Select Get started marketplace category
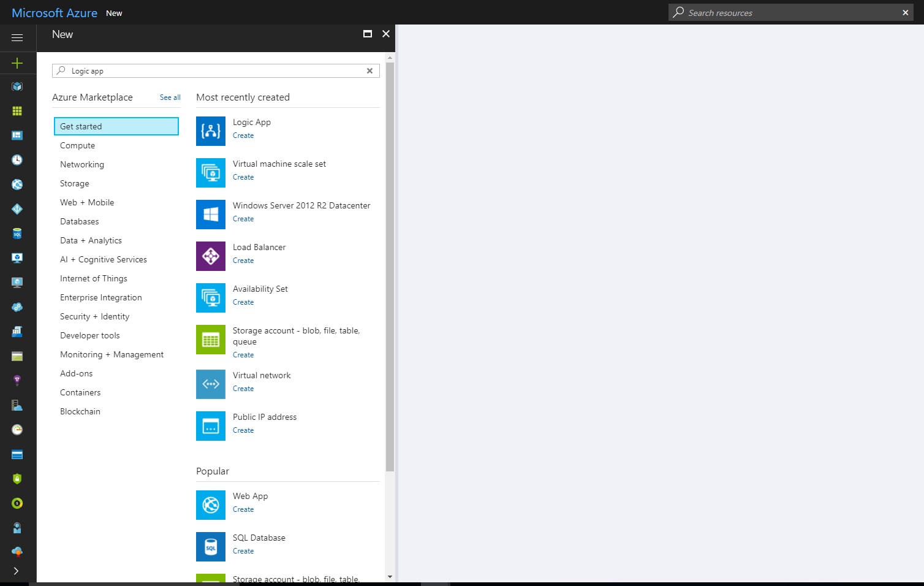Screen dimensions: 924x586 click(116, 126)
